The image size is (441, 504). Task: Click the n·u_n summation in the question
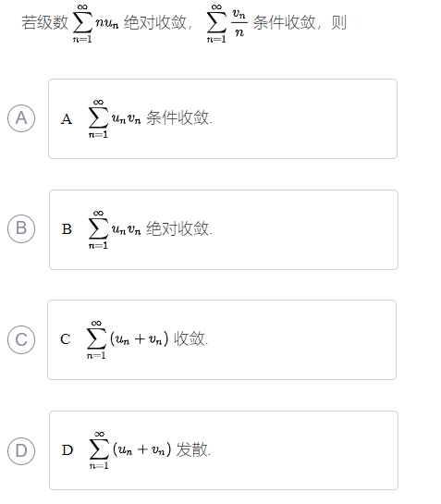(96, 23)
